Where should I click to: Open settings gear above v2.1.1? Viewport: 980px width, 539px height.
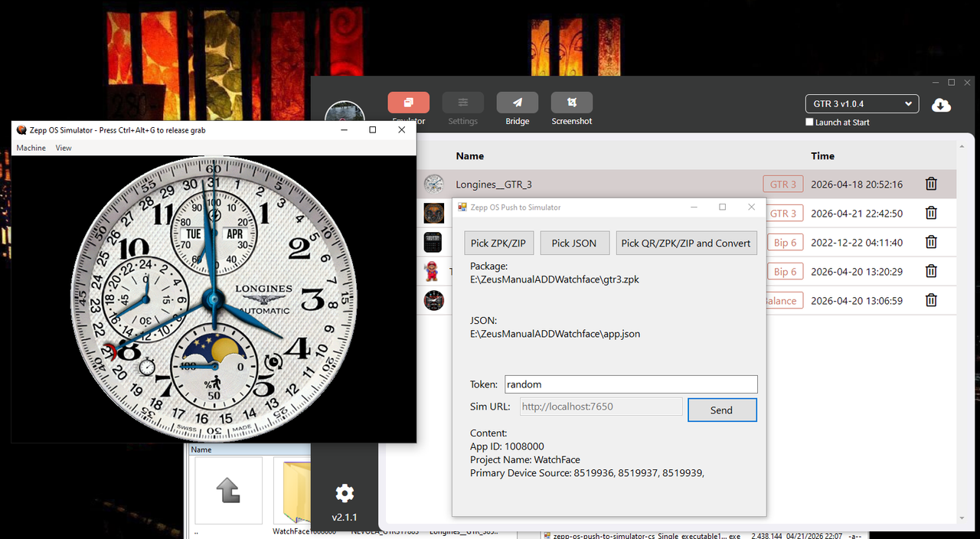click(x=345, y=492)
